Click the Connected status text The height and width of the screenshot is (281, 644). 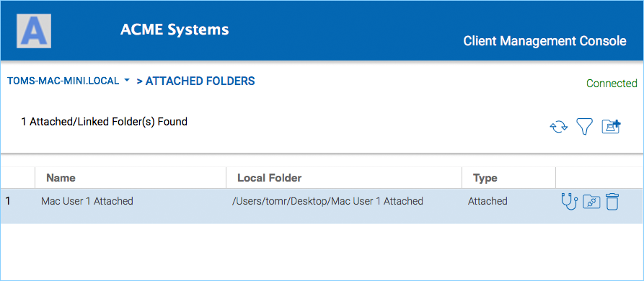point(612,84)
